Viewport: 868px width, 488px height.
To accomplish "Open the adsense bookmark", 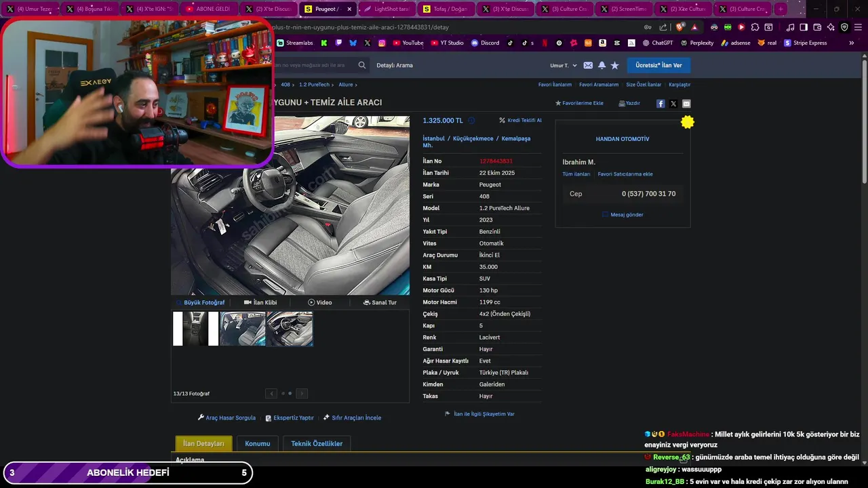I will click(x=736, y=43).
